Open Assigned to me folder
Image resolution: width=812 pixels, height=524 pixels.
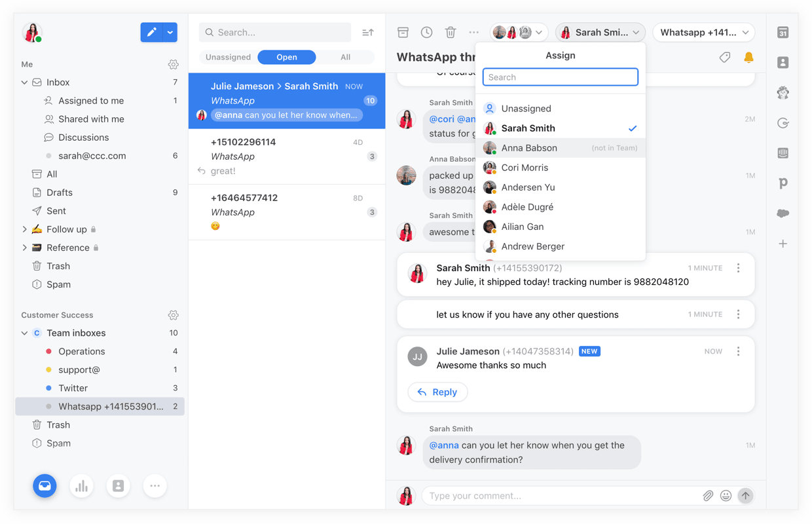tap(100, 101)
